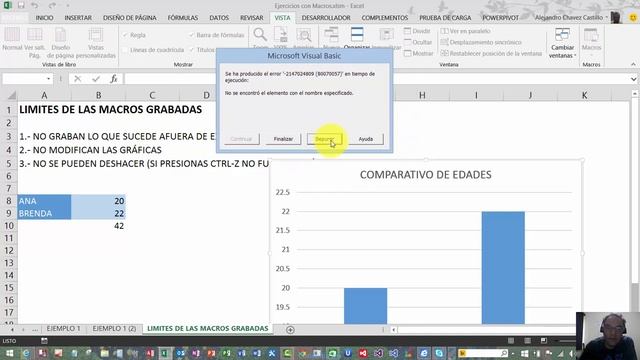Click Mostrar in the Ventana group
Viewport: 640px width, 360px height.
(419, 53)
